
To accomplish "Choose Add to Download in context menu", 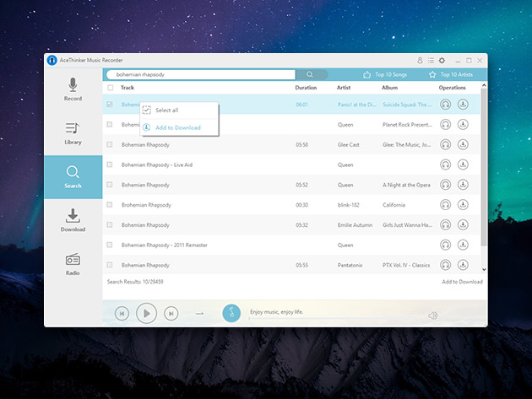I will [x=179, y=127].
